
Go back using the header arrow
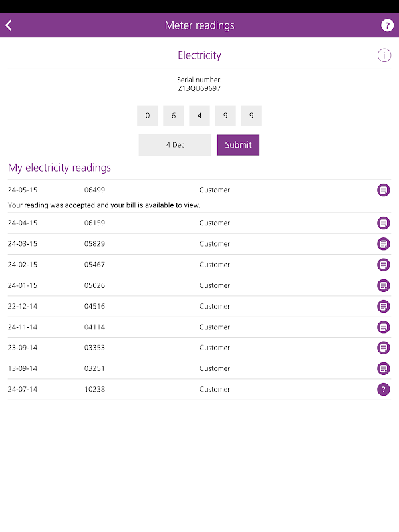pyautogui.click(x=9, y=25)
